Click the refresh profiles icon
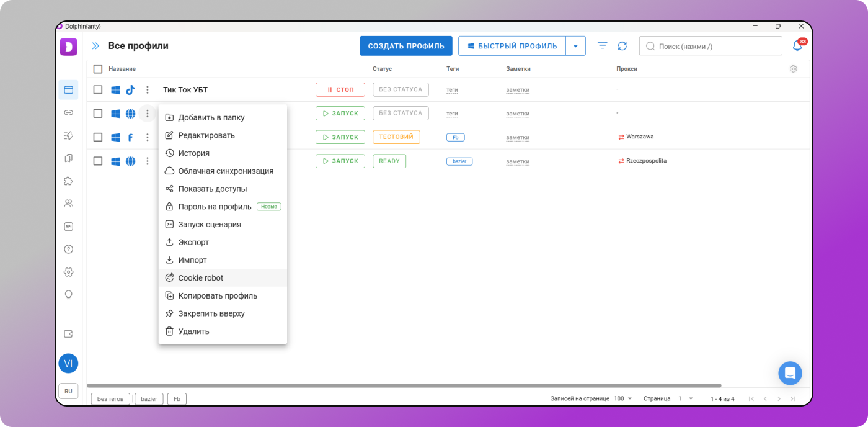 (x=622, y=46)
